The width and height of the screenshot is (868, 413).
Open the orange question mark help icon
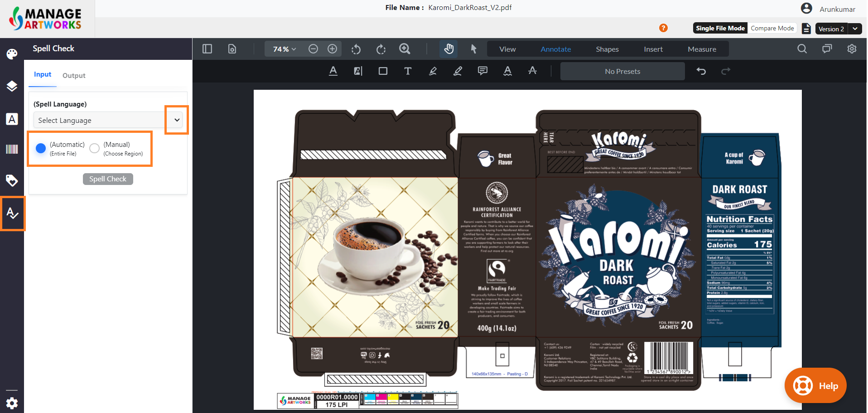point(663,28)
